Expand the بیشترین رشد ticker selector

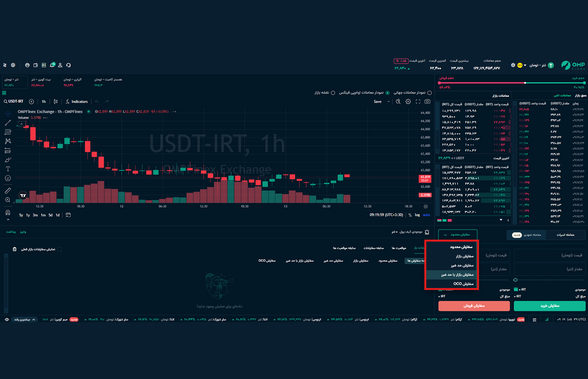[x=25, y=319]
